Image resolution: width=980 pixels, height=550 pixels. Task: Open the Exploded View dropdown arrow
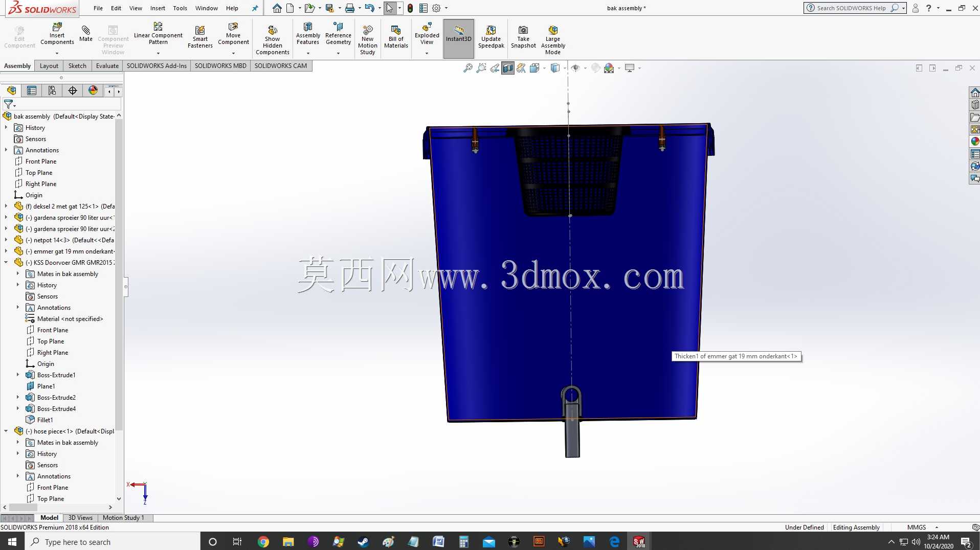(x=427, y=53)
